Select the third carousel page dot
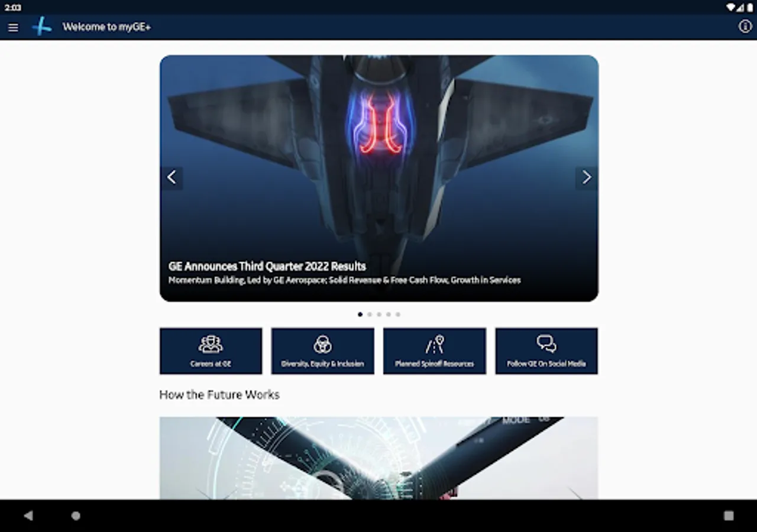Image resolution: width=757 pixels, height=532 pixels. (x=379, y=314)
